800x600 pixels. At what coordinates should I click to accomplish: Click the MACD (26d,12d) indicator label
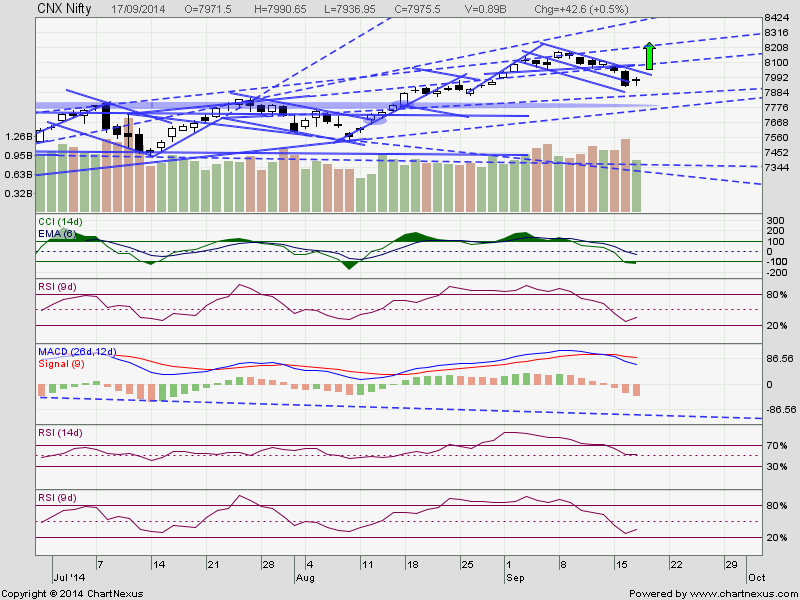tap(77, 352)
